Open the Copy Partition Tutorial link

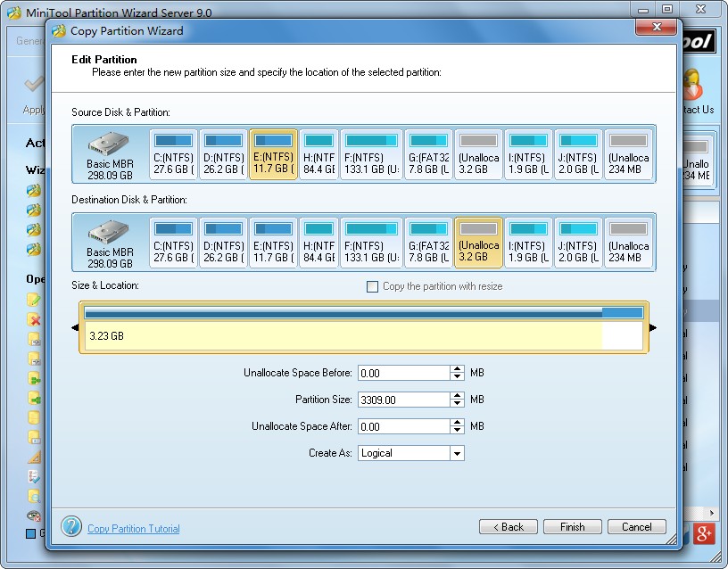(x=134, y=529)
